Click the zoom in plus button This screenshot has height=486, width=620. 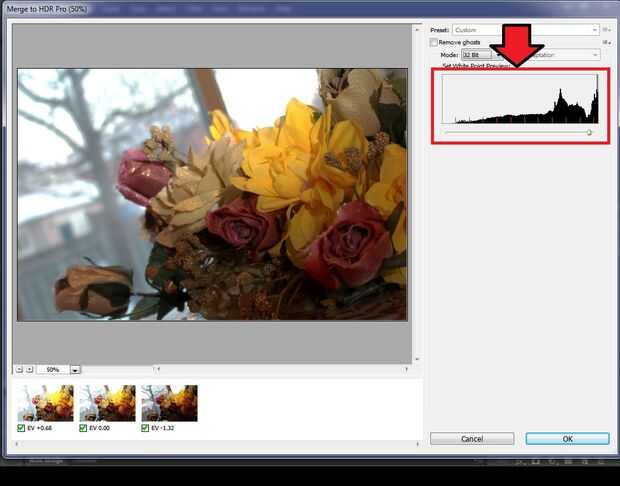click(30, 369)
